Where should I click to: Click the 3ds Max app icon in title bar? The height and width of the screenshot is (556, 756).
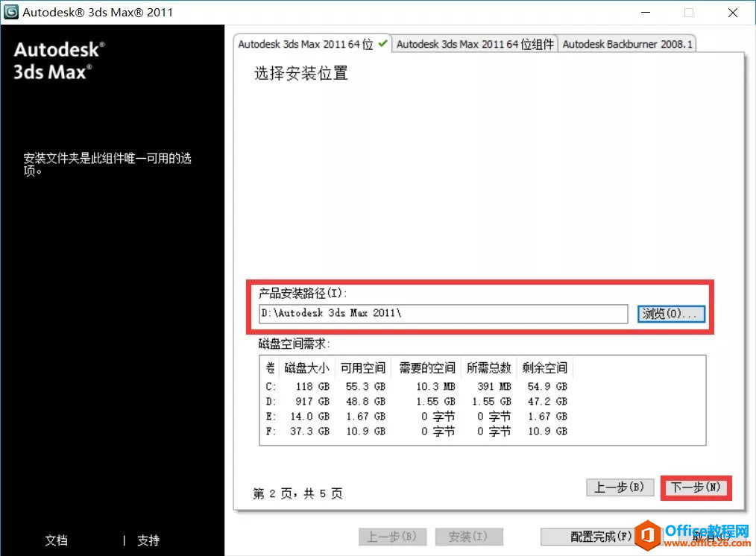(x=10, y=12)
